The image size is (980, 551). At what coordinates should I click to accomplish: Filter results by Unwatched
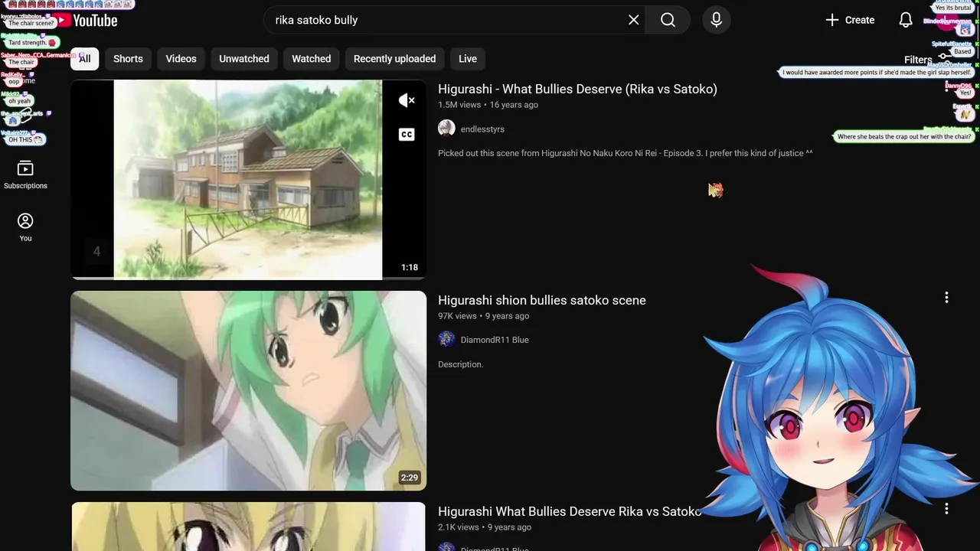pos(244,59)
